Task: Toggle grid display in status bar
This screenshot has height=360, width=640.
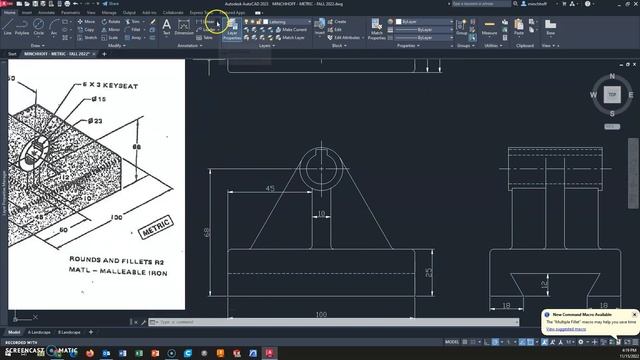Action: click(x=465, y=342)
